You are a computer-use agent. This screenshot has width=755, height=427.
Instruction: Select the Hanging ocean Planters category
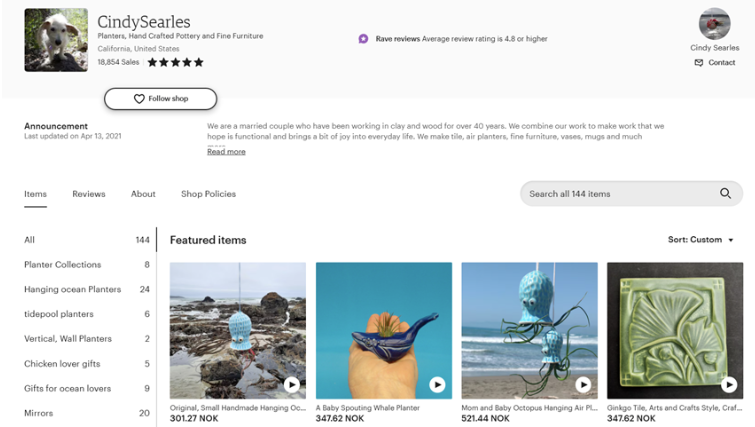pos(87,289)
